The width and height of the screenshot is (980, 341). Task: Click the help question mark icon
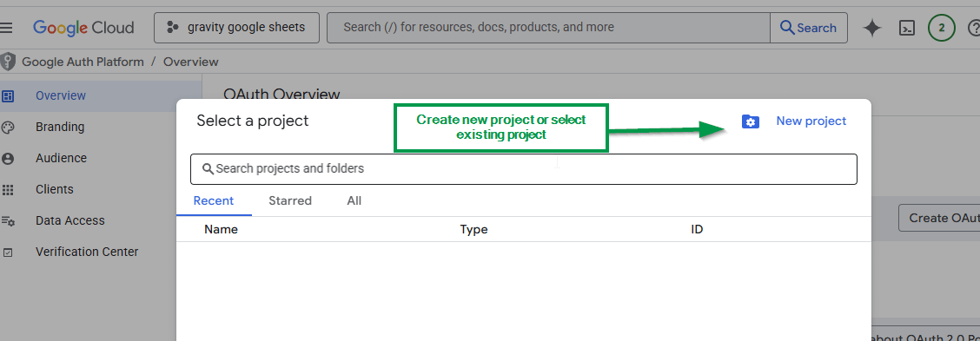pyautogui.click(x=974, y=28)
